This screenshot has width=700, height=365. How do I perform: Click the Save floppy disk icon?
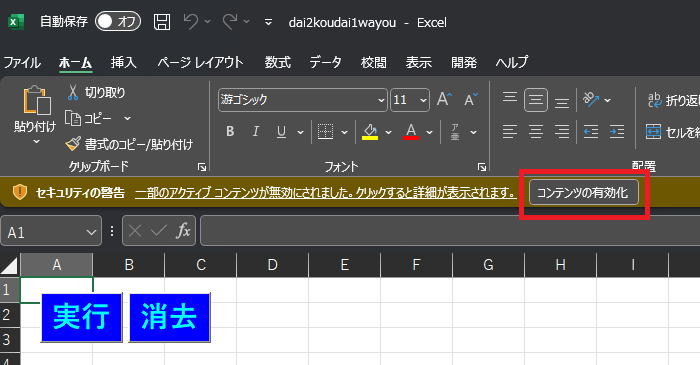pyautogui.click(x=162, y=21)
